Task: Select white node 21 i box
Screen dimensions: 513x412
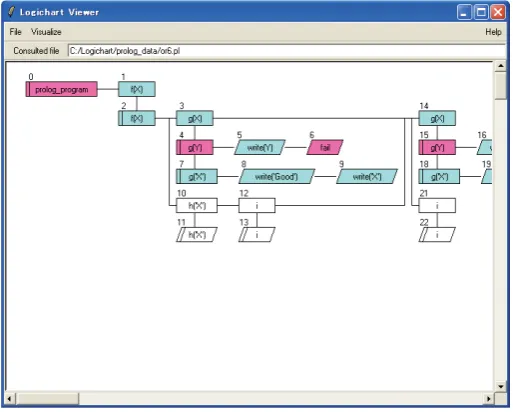Action: pos(437,206)
